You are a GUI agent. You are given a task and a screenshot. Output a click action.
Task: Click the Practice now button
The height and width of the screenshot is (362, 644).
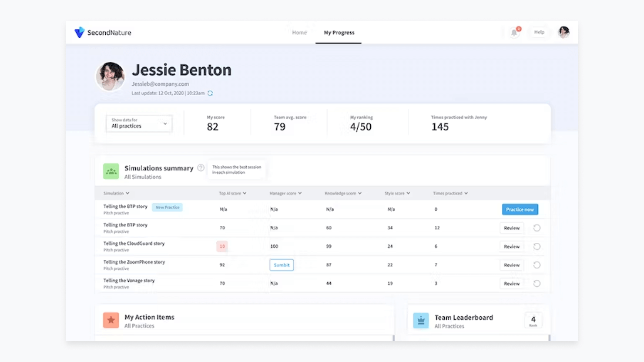[520, 209]
